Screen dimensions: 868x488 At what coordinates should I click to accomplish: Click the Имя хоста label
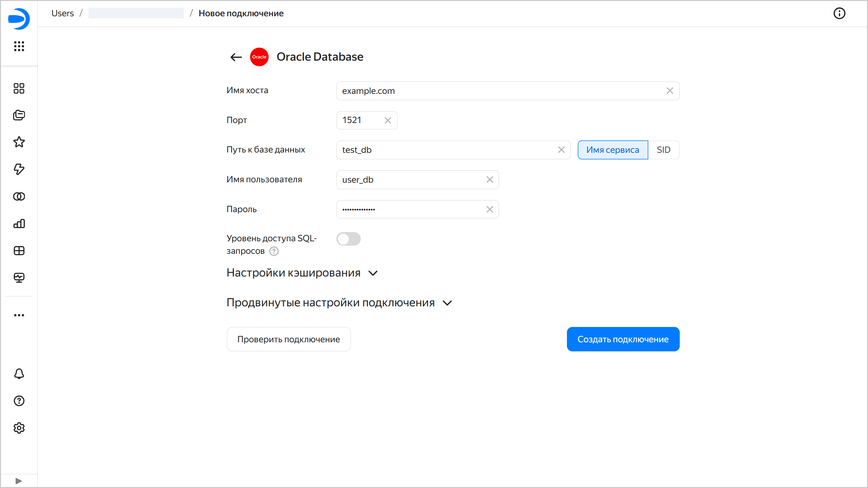pyautogui.click(x=248, y=90)
